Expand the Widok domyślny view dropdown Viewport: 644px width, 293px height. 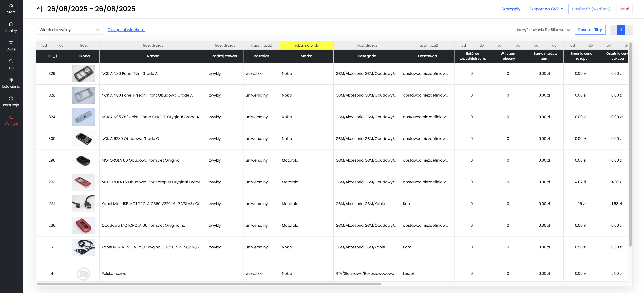pos(69,30)
